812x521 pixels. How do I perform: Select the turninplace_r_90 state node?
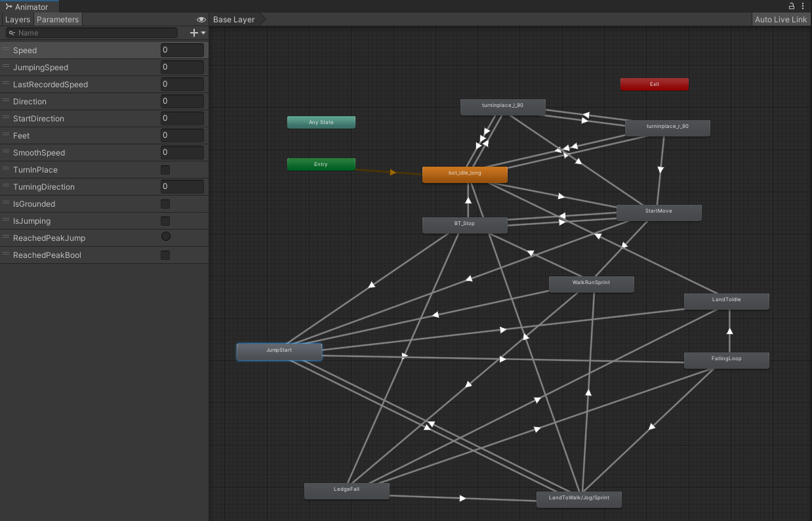[x=668, y=128]
